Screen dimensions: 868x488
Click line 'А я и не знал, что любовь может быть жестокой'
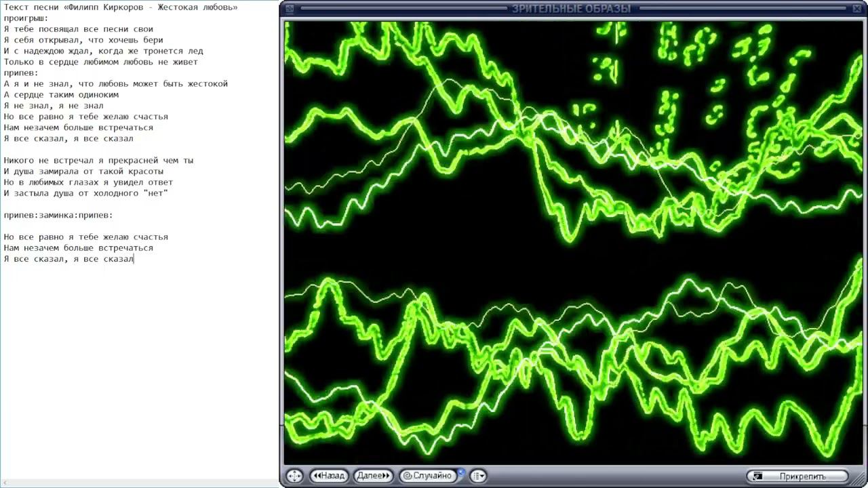pos(116,84)
